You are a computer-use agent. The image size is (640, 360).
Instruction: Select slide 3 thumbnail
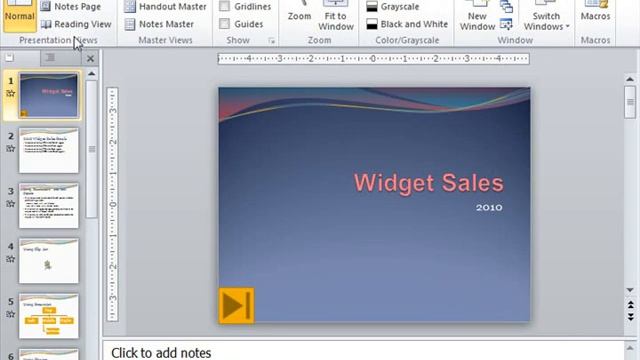click(49, 206)
